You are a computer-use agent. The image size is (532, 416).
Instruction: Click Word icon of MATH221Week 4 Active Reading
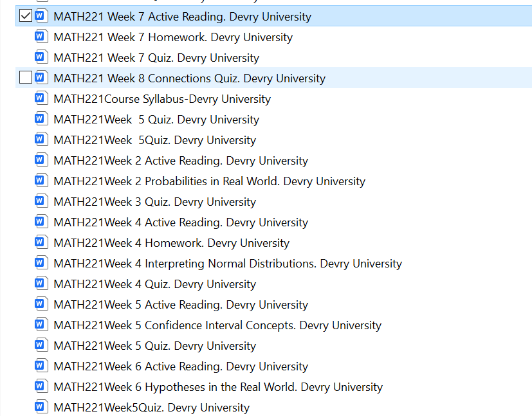(x=41, y=222)
